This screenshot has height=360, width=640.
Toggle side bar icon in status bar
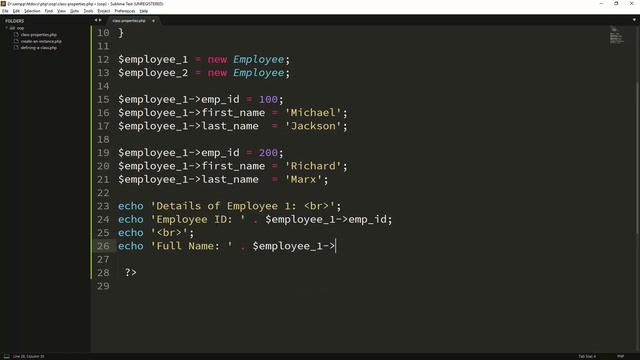click(x=7, y=356)
